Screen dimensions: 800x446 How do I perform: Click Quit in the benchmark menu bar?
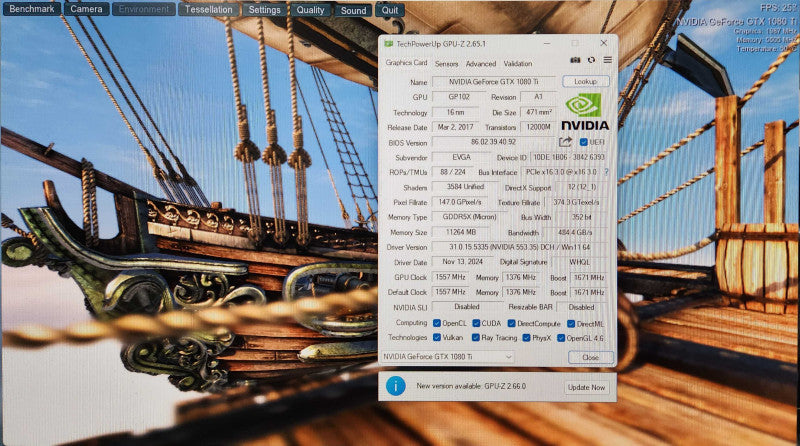click(x=390, y=10)
